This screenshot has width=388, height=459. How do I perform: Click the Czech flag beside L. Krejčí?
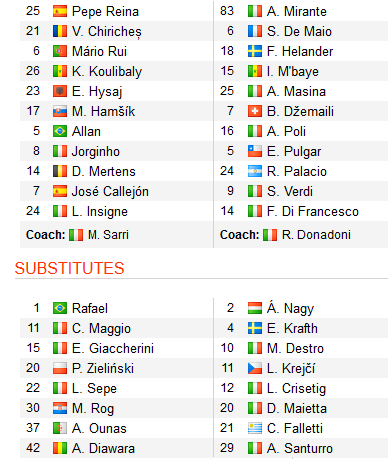(255, 368)
